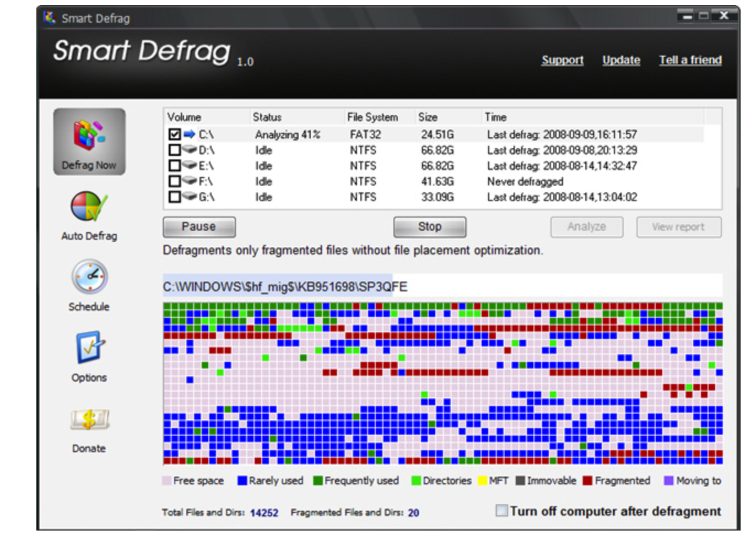The image size is (756, 541).
Task: Open the Options checklist icon
Action: click(89, 347)
